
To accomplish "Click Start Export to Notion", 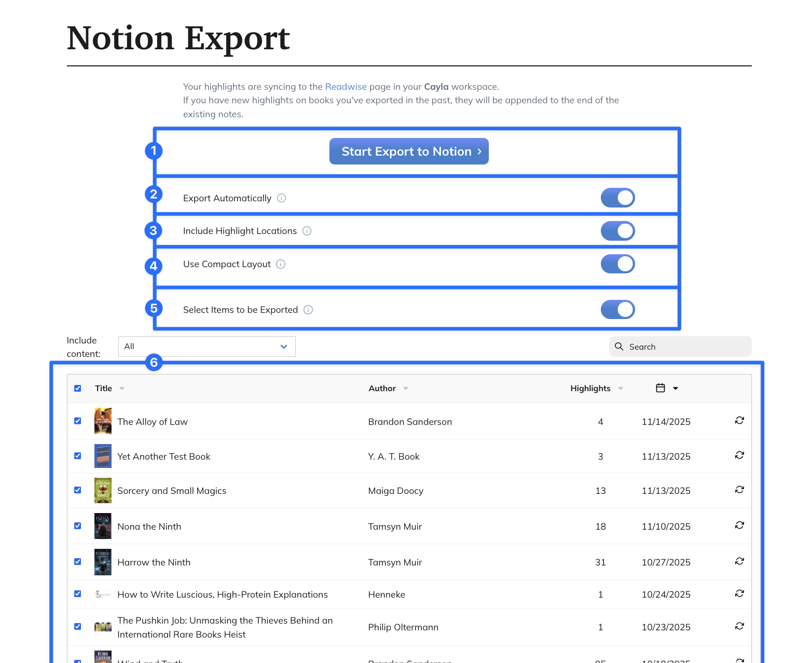I will click(409, 151).
